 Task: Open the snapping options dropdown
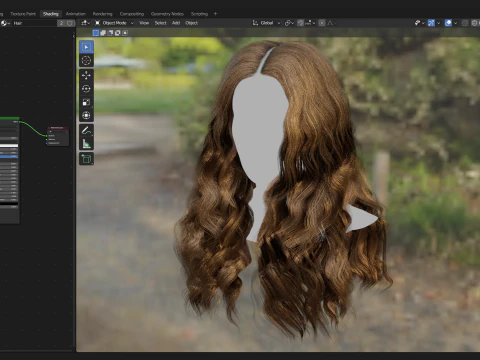tap(310, 23)
